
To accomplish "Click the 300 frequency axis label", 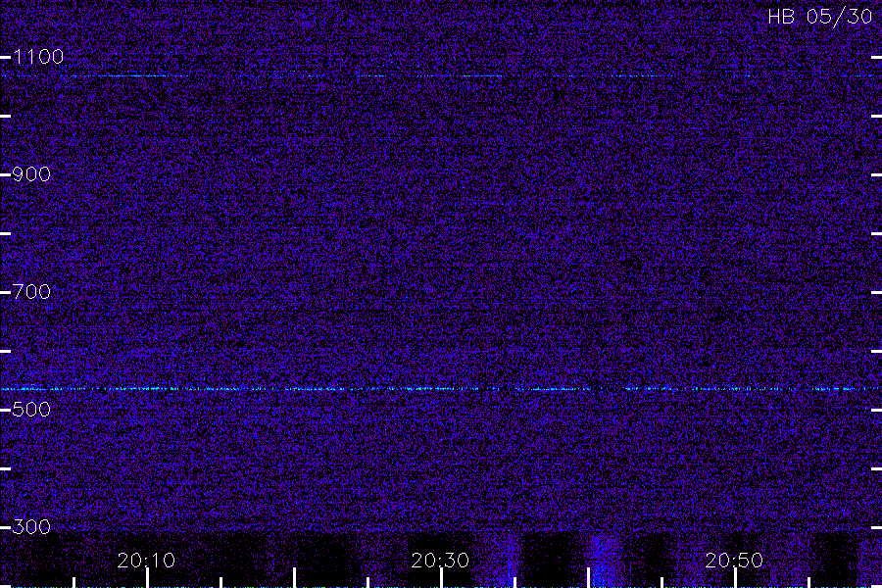I will 31,527.
